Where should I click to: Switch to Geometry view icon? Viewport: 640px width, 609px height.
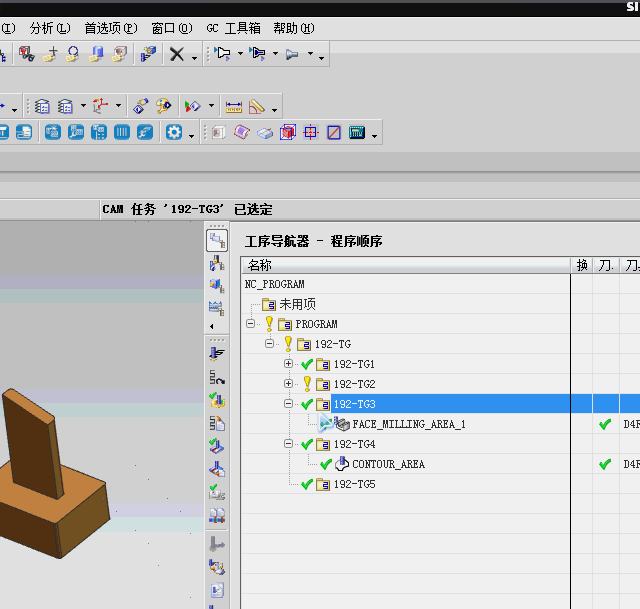[217, 285]
